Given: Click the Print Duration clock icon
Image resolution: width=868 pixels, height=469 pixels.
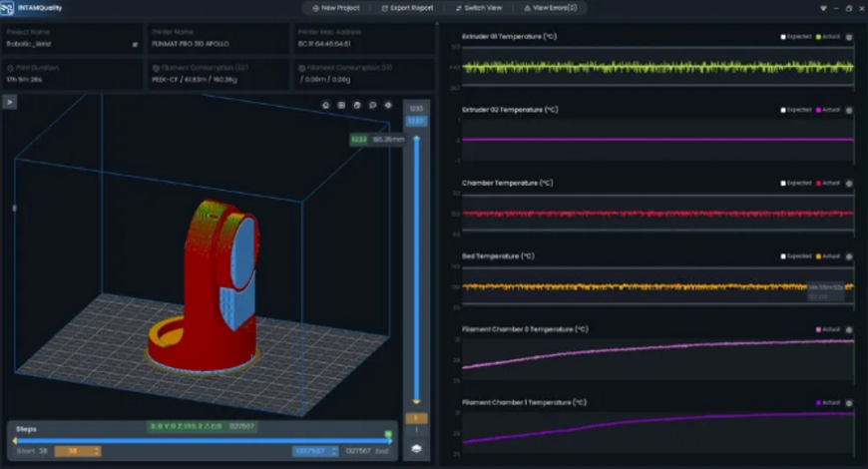Looking at the screenshot, I should pyautogui.click(x=10, y=68).
